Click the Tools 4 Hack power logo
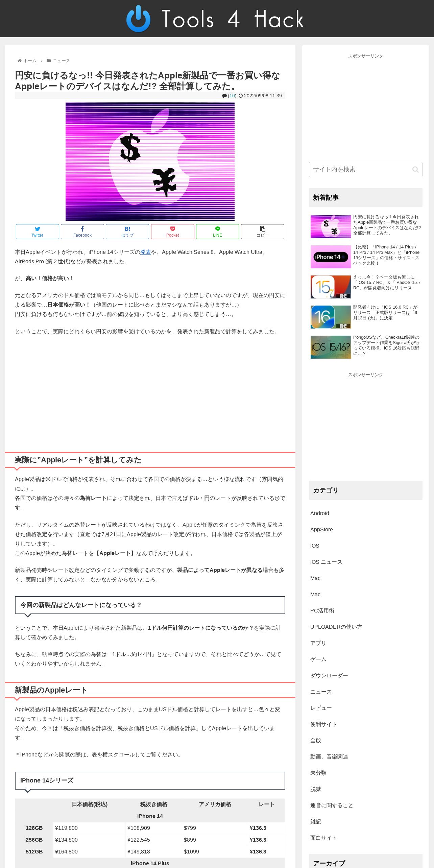Screen dimensions: 434x868 (138, 19)
